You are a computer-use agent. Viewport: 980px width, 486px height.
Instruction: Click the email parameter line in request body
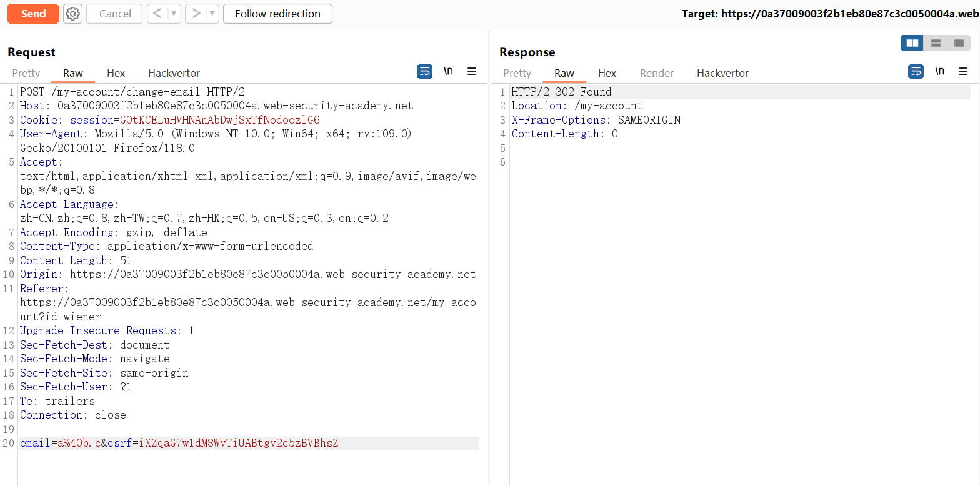tap(179, 444)
